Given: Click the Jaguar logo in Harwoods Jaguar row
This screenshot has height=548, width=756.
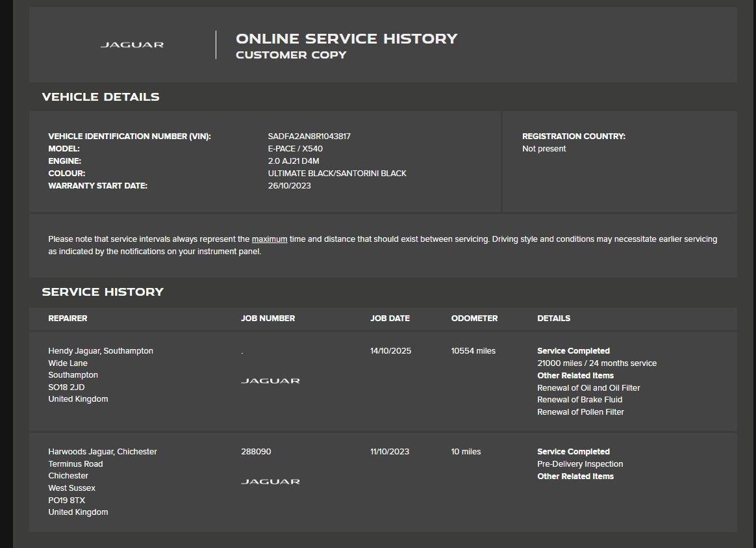Looking at the screenshot, I should (x=270, y=482).
